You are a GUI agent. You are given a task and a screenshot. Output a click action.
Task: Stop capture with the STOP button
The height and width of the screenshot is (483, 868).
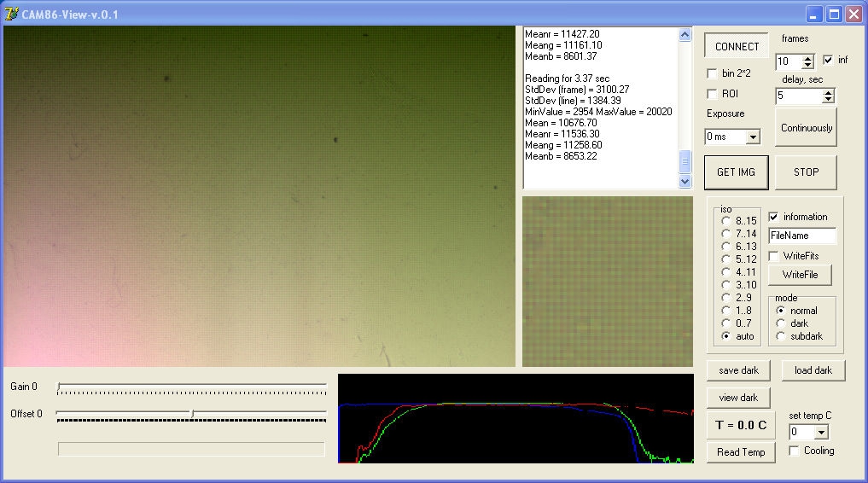(x=806, y=172)
